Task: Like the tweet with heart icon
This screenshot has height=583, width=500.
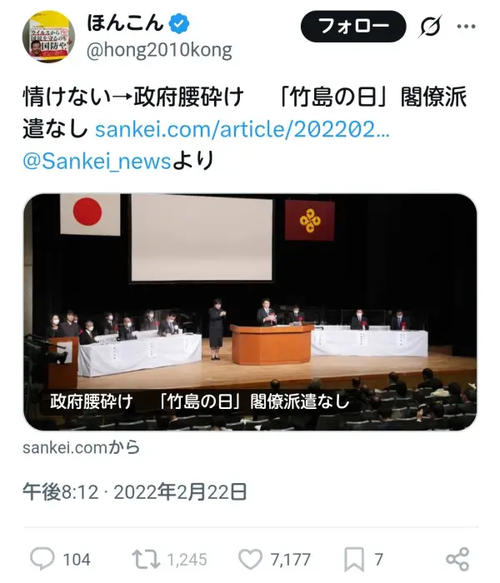Action: [x=250, y=559]
